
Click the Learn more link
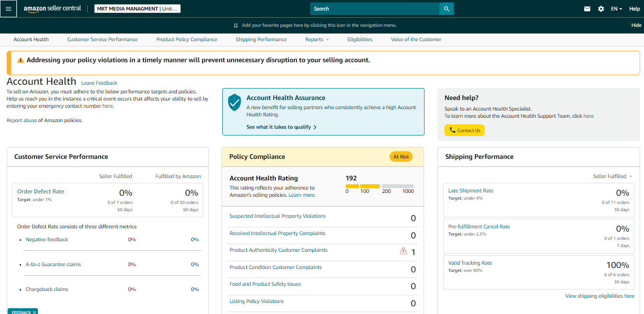301,195
